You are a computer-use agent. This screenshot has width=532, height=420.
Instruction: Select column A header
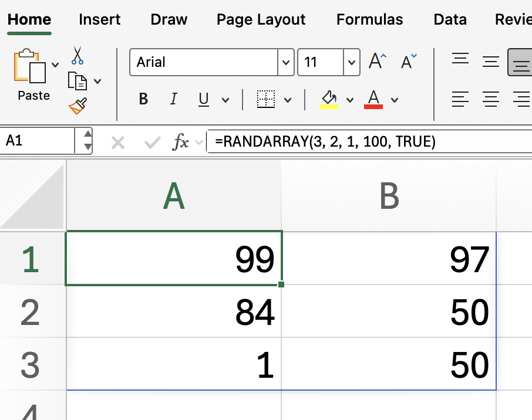174,196
